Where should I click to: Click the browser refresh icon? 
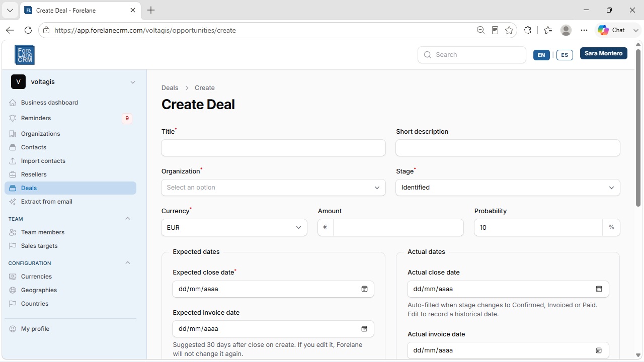(28, 30)
